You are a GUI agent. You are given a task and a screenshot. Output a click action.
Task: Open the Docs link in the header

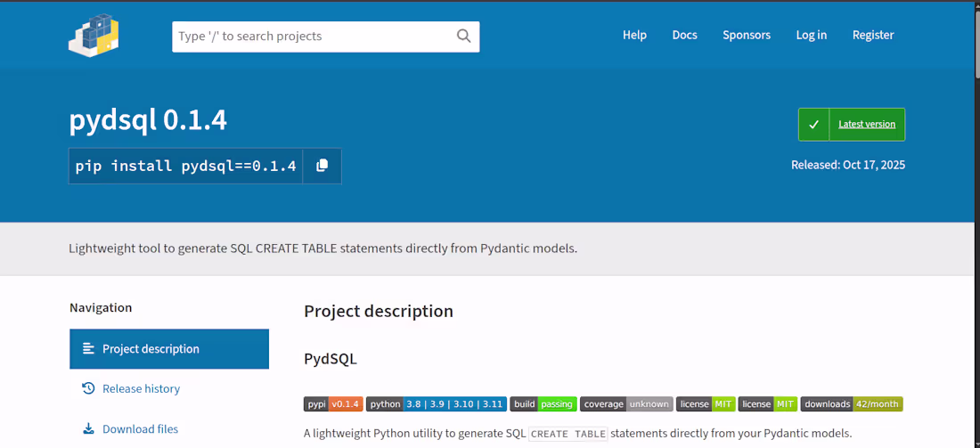coord(684,35)
